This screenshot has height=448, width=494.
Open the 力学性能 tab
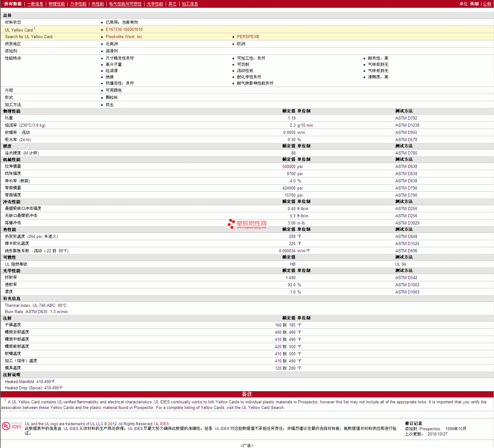[78, 4]
